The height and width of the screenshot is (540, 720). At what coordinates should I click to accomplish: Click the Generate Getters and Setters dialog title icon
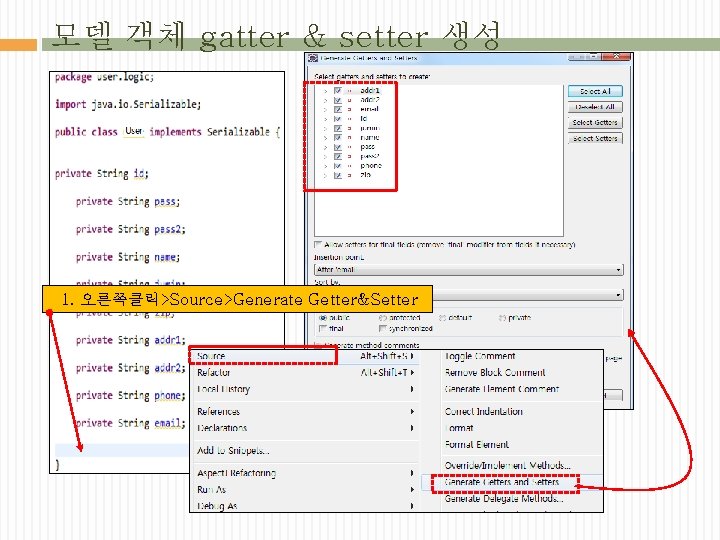pyautogui.click(x=313, y=58)
